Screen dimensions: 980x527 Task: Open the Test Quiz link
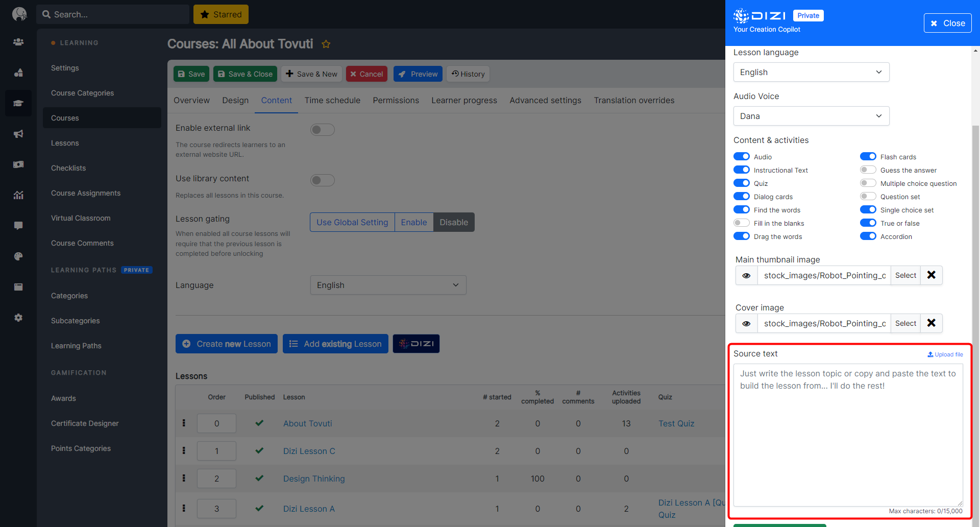[676, 423]
